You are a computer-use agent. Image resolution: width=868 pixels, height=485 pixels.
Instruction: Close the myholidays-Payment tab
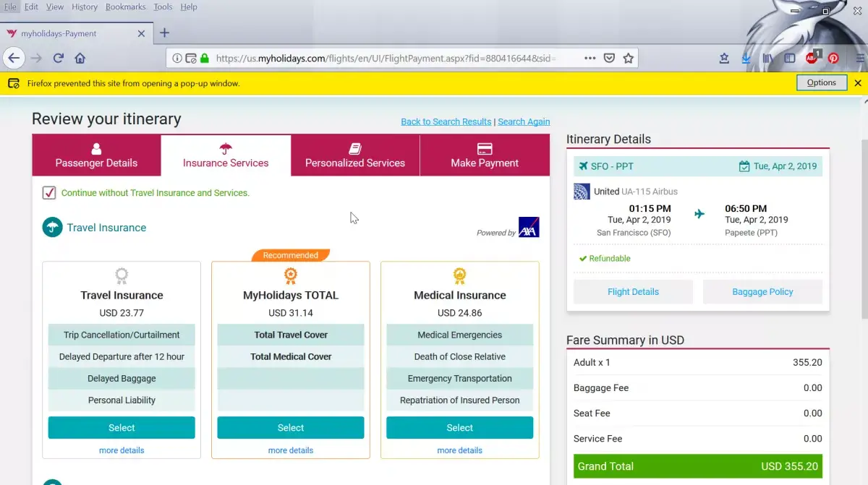pos(141,33)
